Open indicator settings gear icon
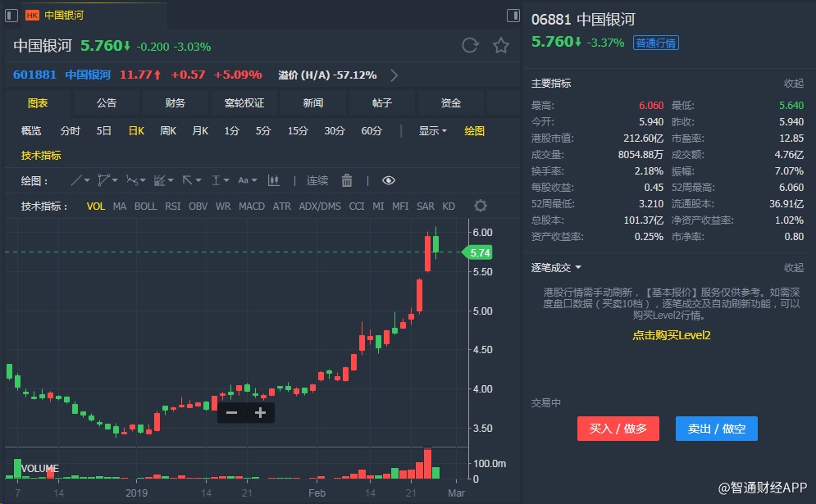The height and width of the screenshot is (504, 816). 481,206
